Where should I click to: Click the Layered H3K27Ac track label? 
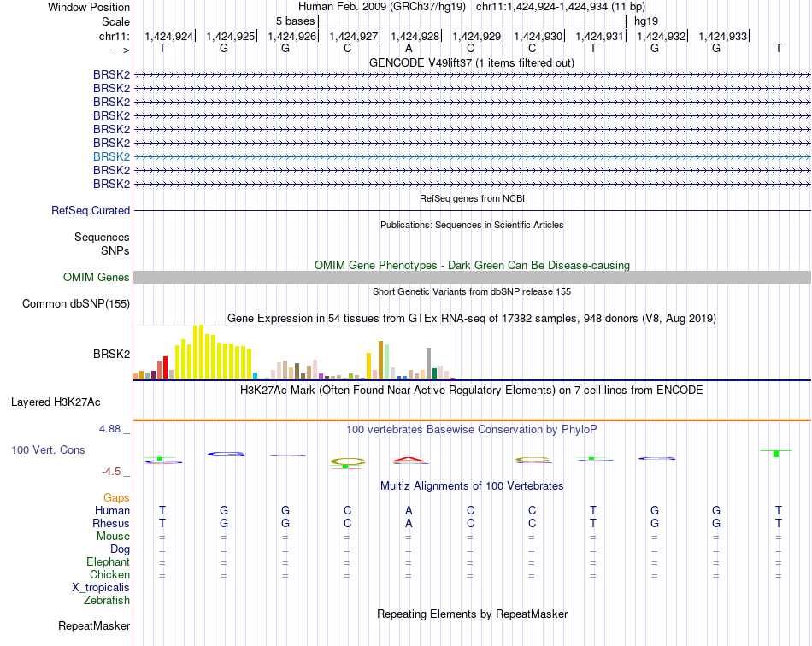[x=56, y=402]
